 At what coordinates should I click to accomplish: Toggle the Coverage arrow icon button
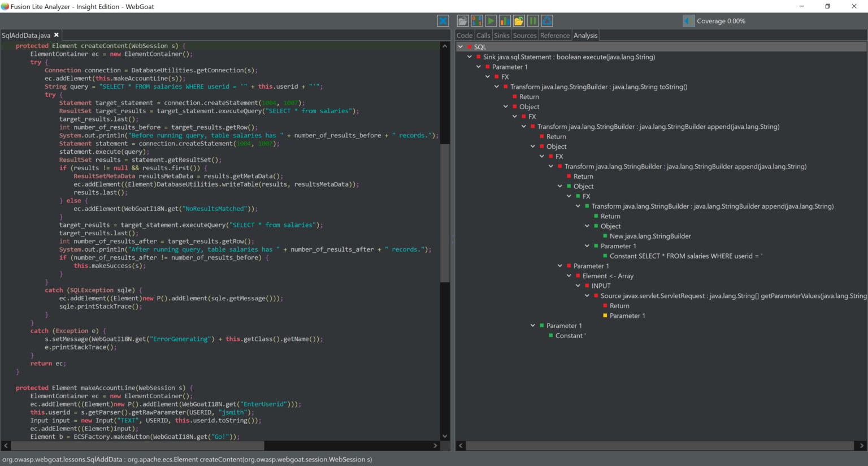(688, 21)
